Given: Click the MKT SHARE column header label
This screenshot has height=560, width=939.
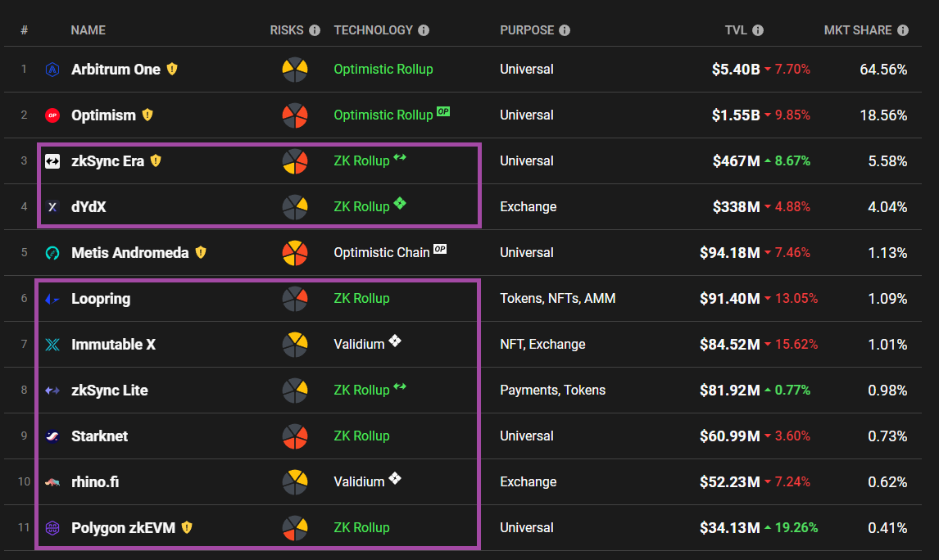Looking at the screenshot, I should pyautogui.click(x=858, y=30).
